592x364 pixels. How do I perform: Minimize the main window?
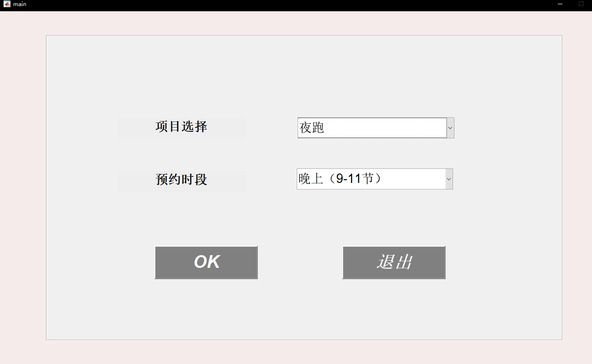point(560,4)
